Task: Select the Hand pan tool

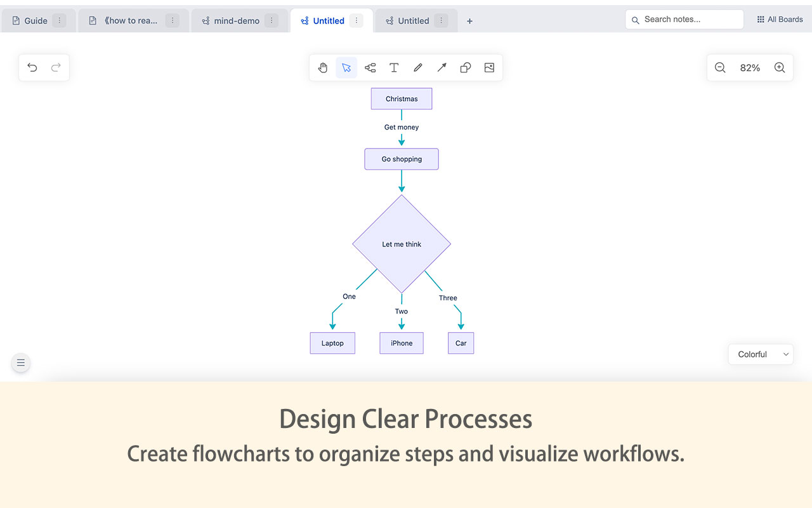Action: coord(323,68)
